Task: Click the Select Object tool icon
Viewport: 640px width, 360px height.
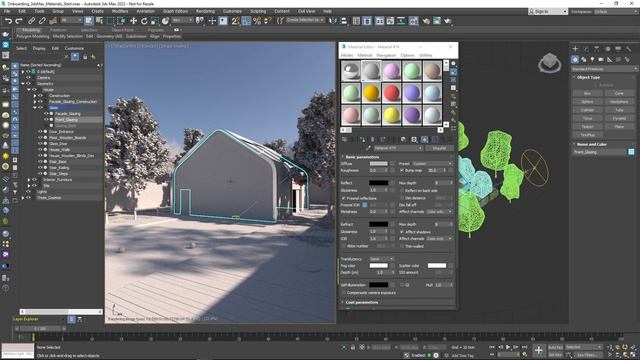Action: (89, 20)
